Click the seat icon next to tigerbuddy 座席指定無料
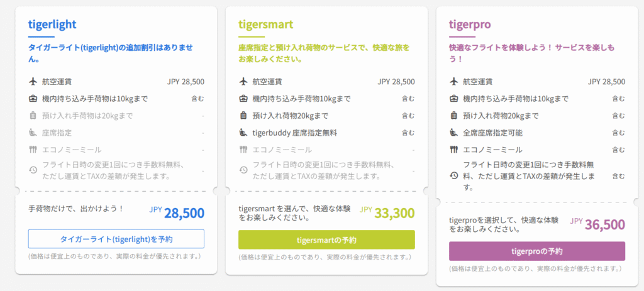The image size is (644, 291). 243,133
